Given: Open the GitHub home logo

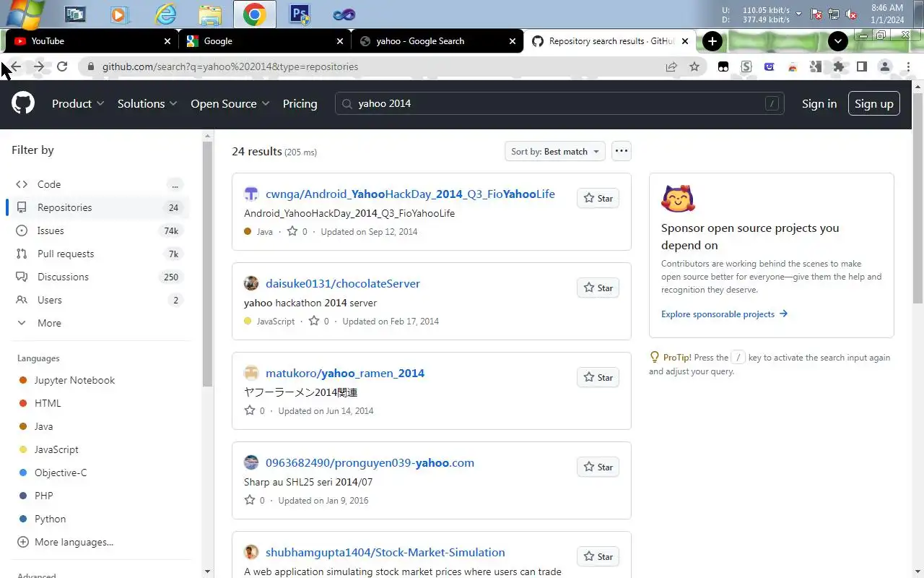Looking at the screenshot, I should [x=23, y=103].
